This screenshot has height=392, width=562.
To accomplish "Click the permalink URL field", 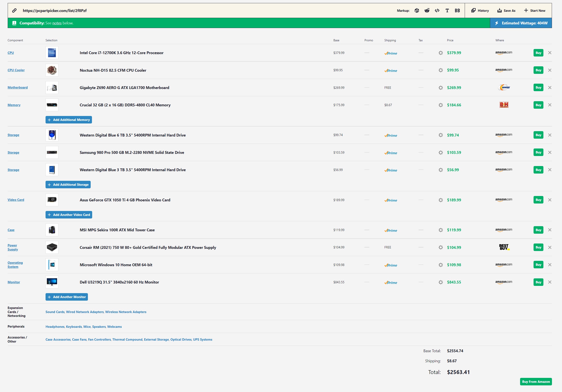I will click(55, 10).
